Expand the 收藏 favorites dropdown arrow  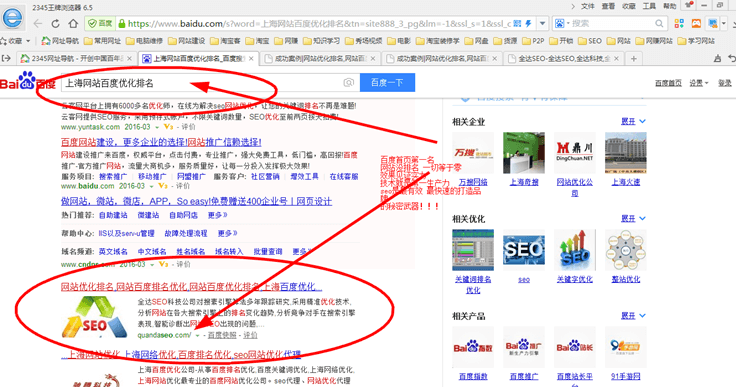(x=28, y=41)
